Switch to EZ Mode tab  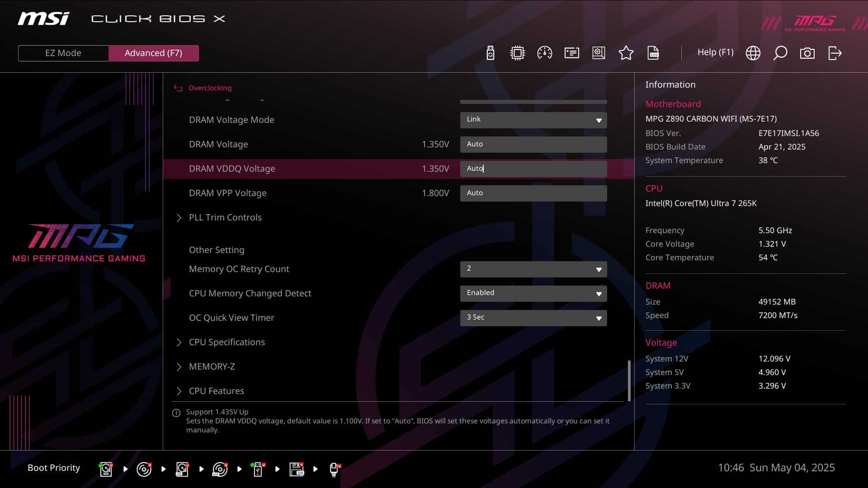click(x=63, y=53)
